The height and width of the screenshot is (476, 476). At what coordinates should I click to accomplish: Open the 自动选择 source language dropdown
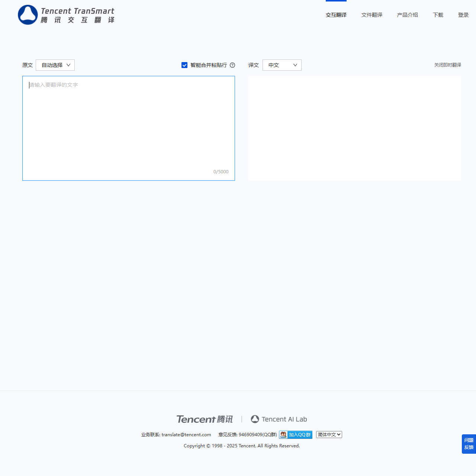55,65
